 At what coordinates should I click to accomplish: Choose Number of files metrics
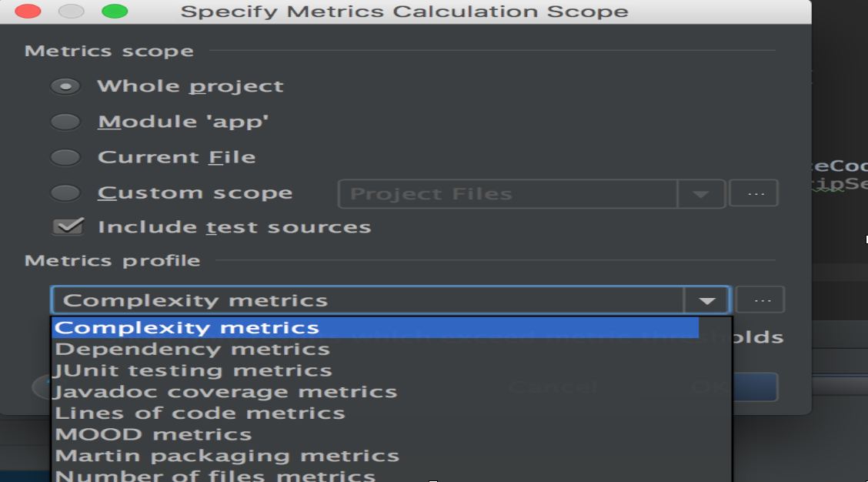(x=215, y=476)
